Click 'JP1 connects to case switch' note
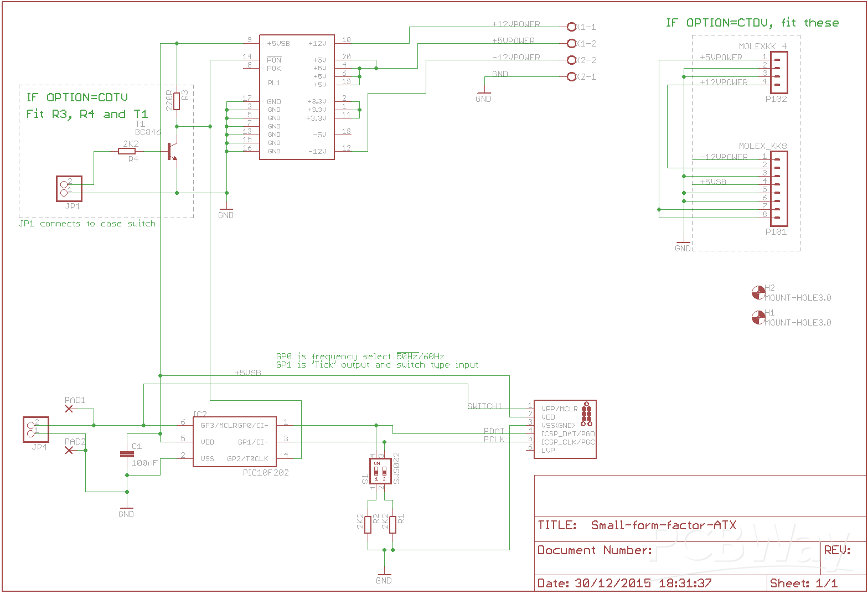This screenshot has width=868, height=594. [x=87, y=224]
